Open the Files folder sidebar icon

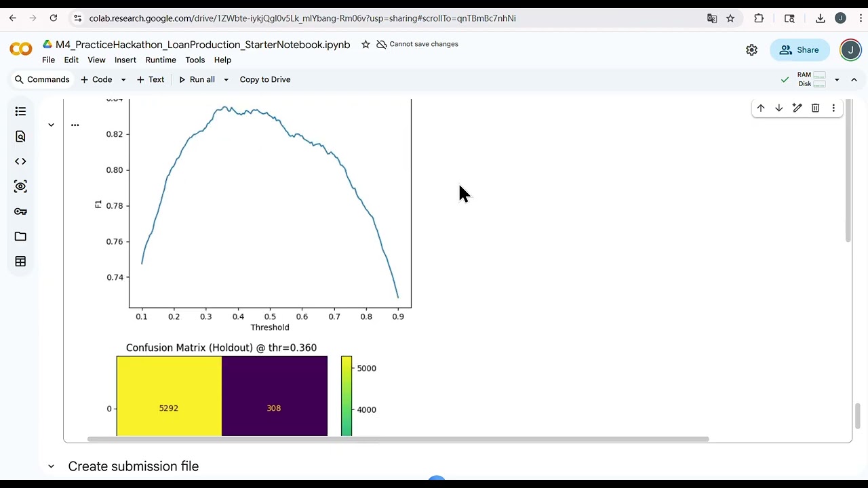click(20, 237)
